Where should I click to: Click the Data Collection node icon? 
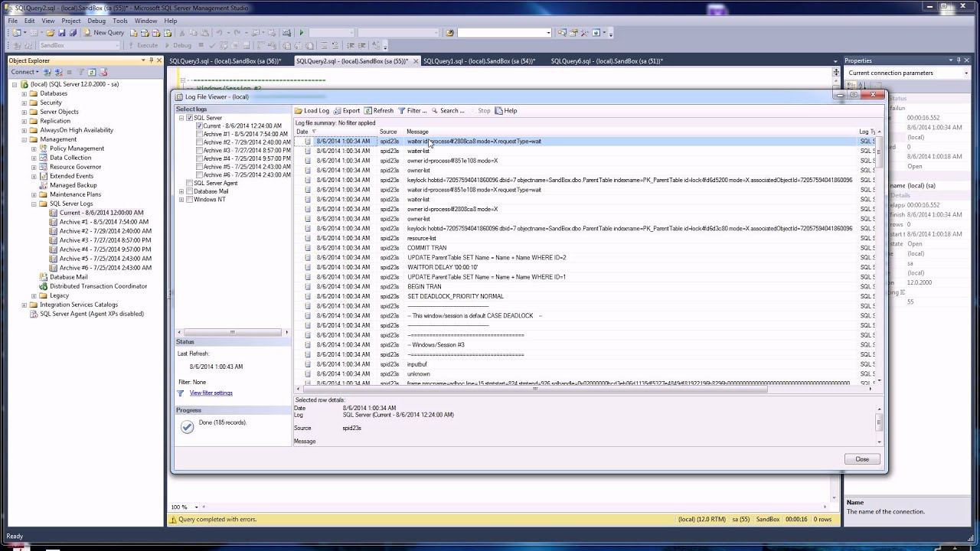pos(44,158)
